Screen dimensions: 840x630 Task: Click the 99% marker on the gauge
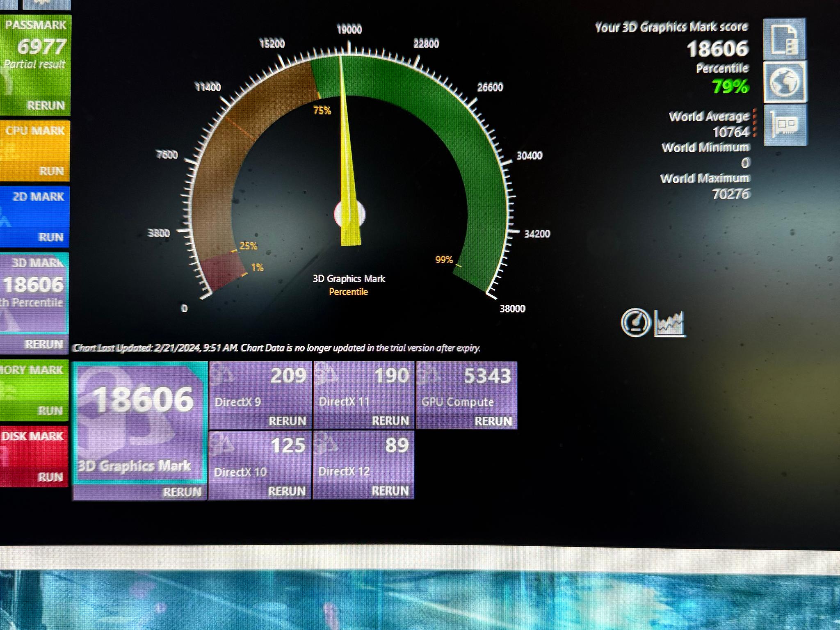point(444,260)
